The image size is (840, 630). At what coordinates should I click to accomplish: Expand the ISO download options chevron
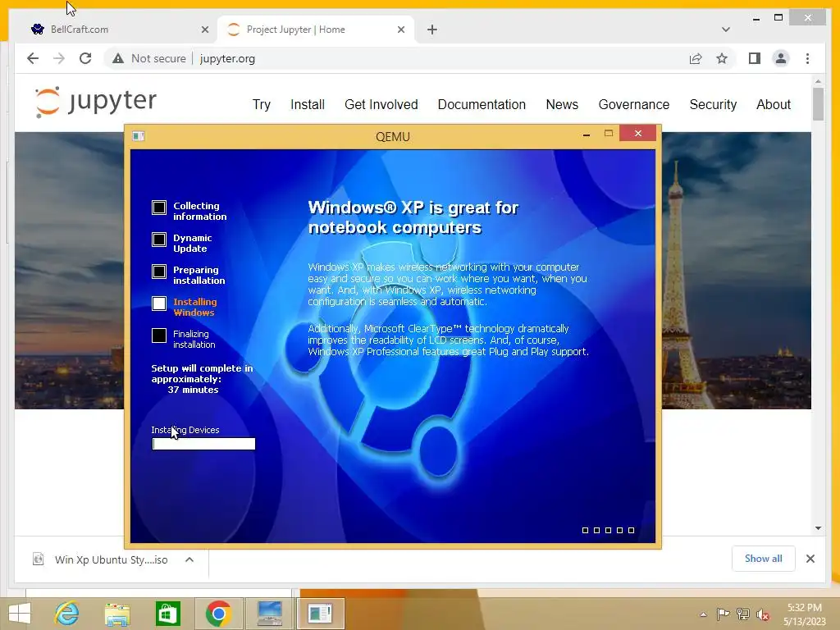pos(189,559)
